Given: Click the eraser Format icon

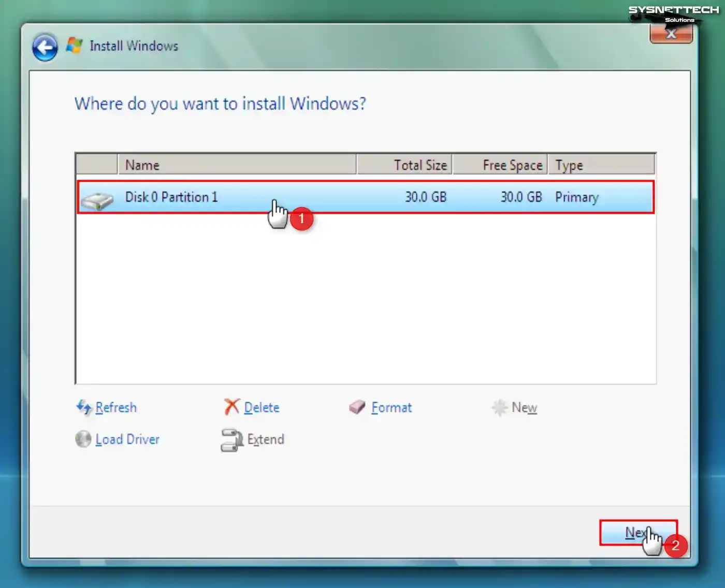Looking at the screenshot, I should (357, 407).
